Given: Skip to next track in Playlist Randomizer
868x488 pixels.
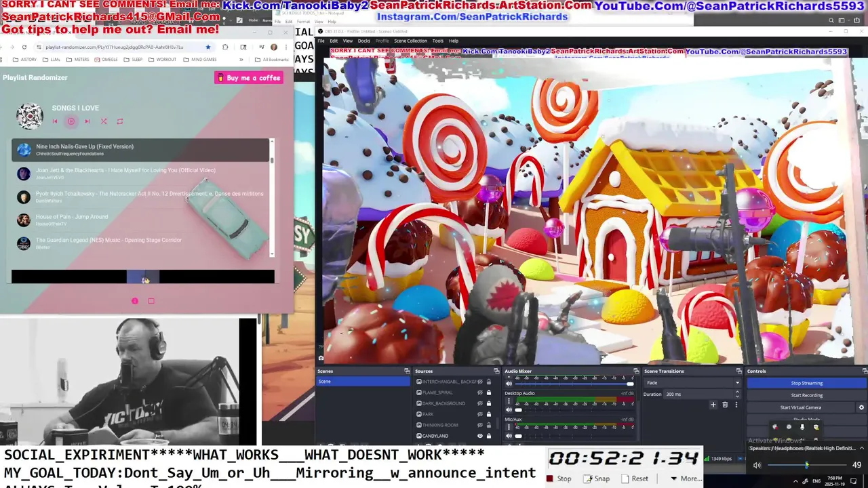Looking at the screenshot, I should (x=87, y=121).
